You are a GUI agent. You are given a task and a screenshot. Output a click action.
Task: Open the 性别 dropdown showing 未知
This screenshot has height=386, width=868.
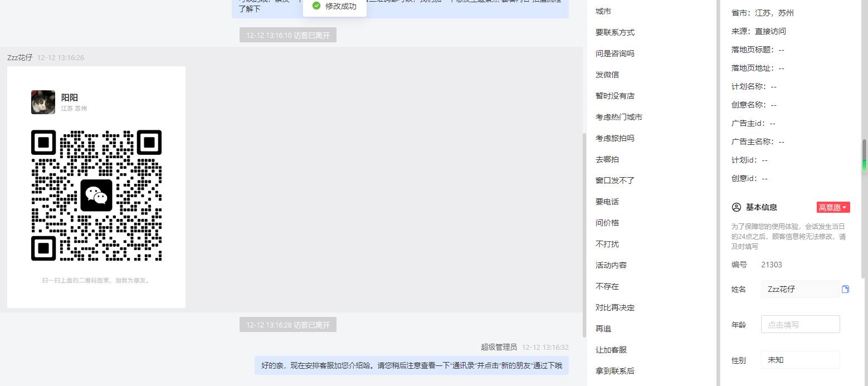click(x=800, y=360)
